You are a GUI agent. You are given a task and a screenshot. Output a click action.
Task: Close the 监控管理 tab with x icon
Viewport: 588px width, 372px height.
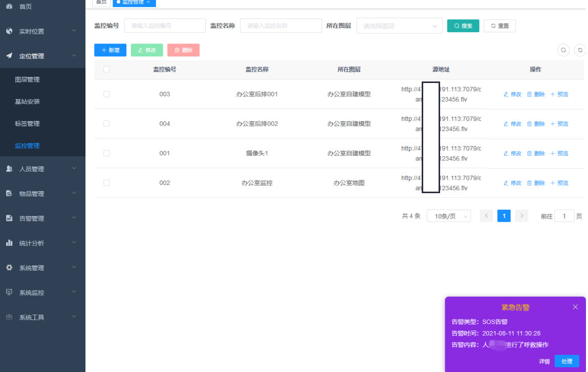[148, 3]
